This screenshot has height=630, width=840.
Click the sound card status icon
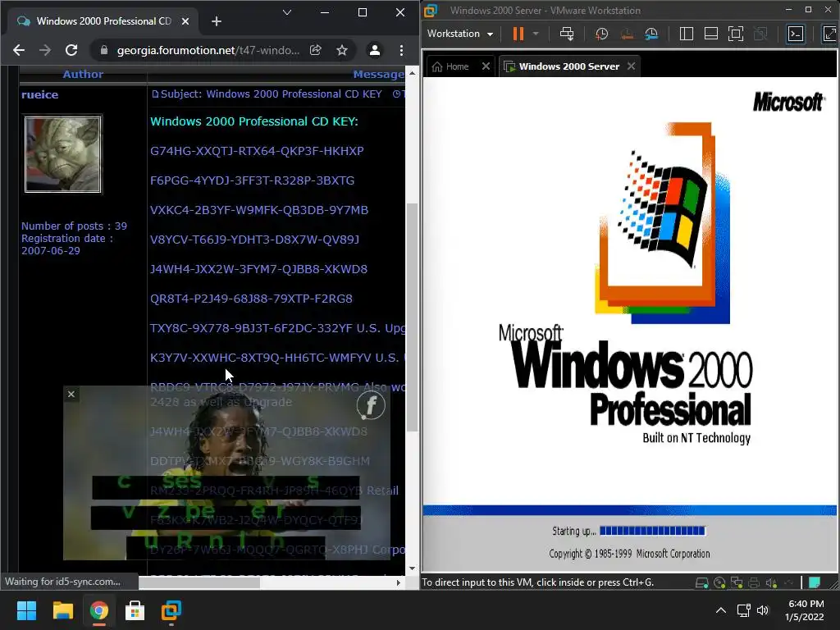[x=771, y=583]
